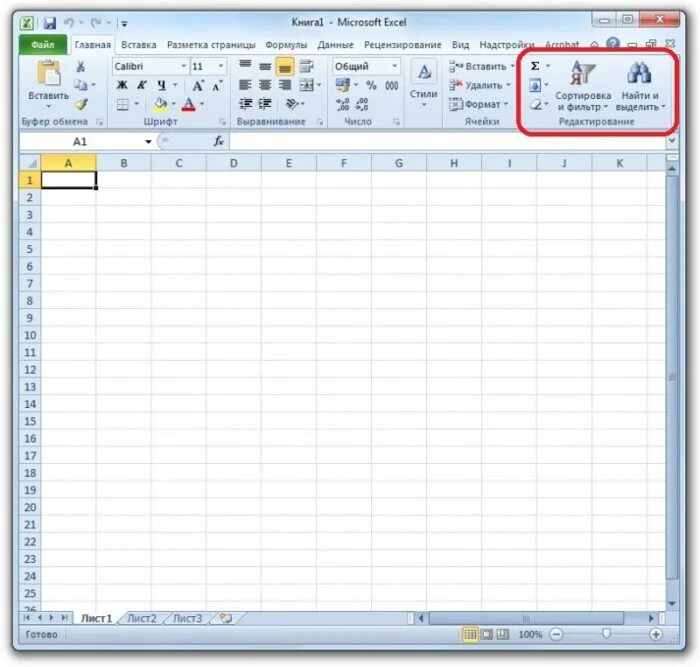This screenshot has width=700, height=667.
Task: Center text horizontally
Action: tap(265, 85)
